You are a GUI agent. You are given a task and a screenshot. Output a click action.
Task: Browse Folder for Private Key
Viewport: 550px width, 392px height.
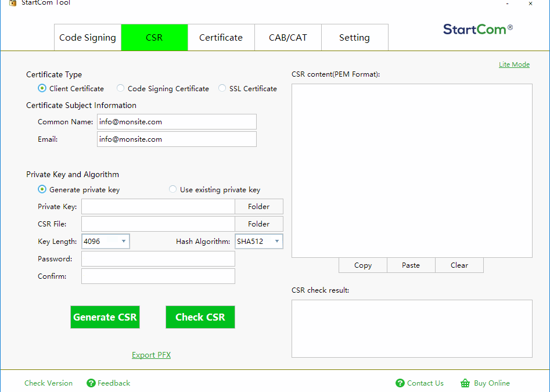(259, 207)
